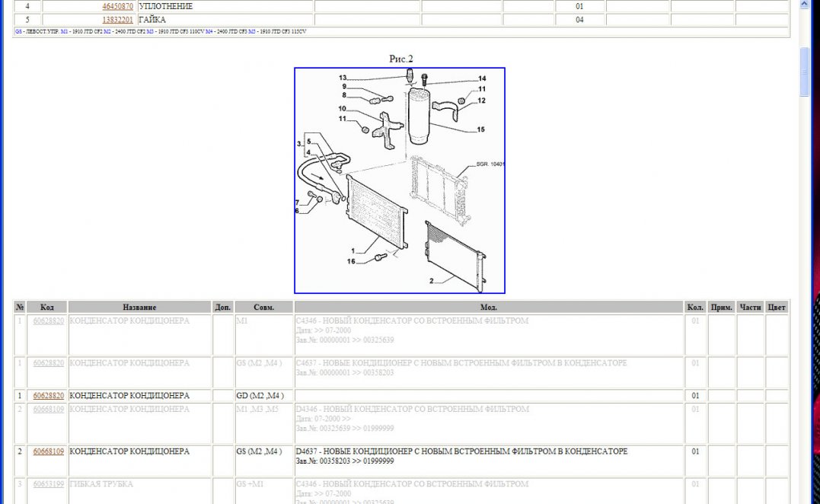The image size is (820, 504).
Task: Select callout number 16 bolt in diagram
Action: tap(351, 261)
